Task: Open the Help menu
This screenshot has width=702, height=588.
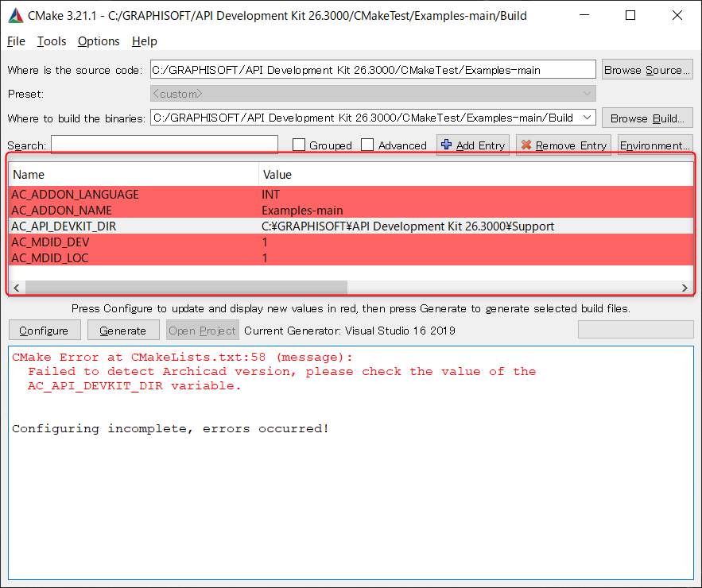Action: pyautogui.click(x=144, y=41)
